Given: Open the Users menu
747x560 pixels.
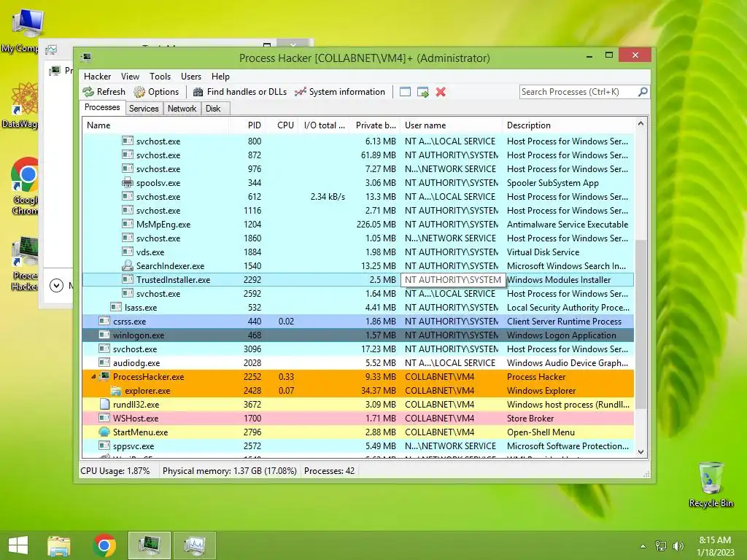Looking at the screenshot, I should point(191,76).
